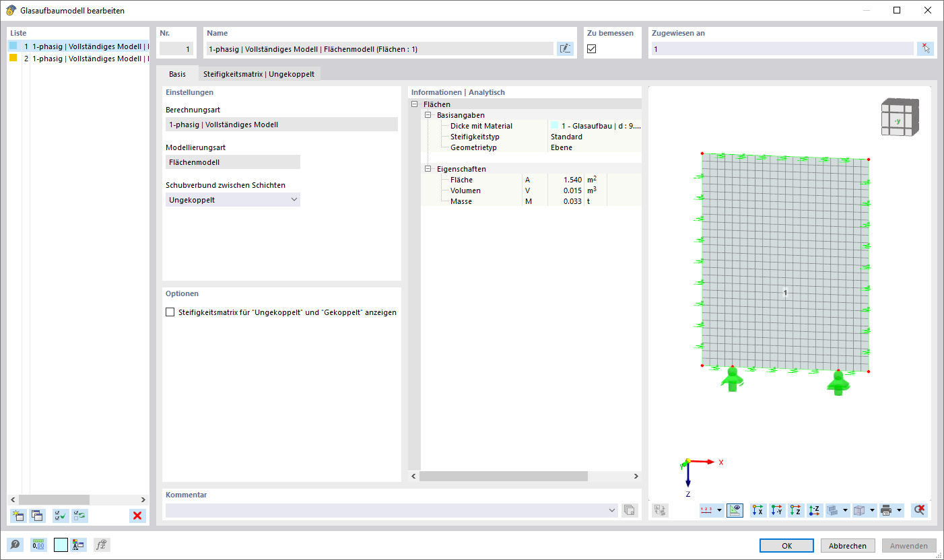Toggle the Zu bemessen checkbox
This screenshot has height=560, width=944.
pyautogui.click(x=592, y=48)
